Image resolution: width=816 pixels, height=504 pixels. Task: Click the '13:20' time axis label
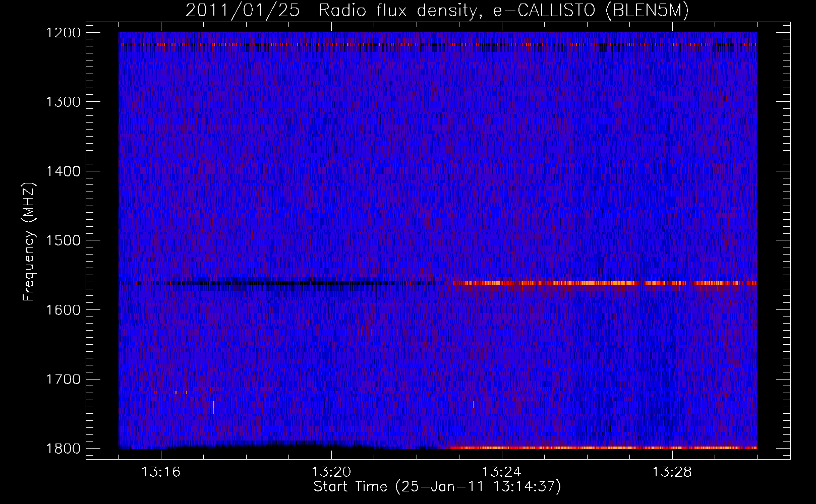point(331,472)
